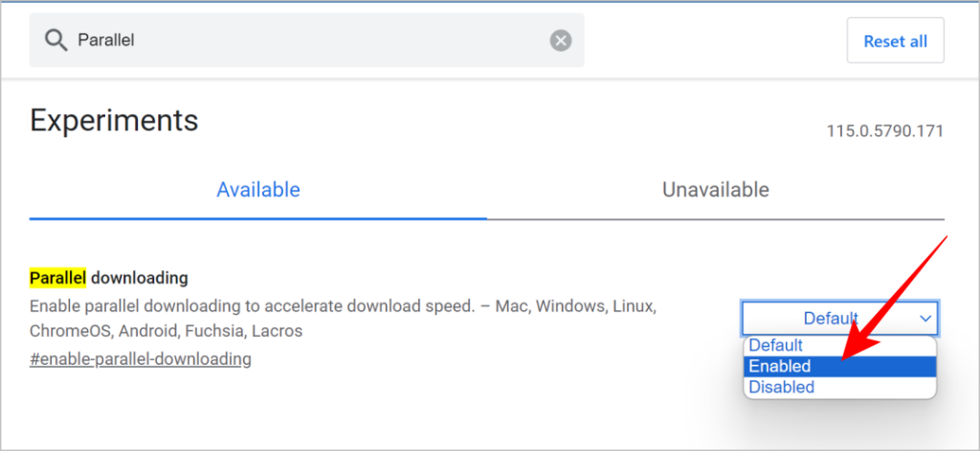Click the Reset all button
The image size is (980, 451).
895,40
